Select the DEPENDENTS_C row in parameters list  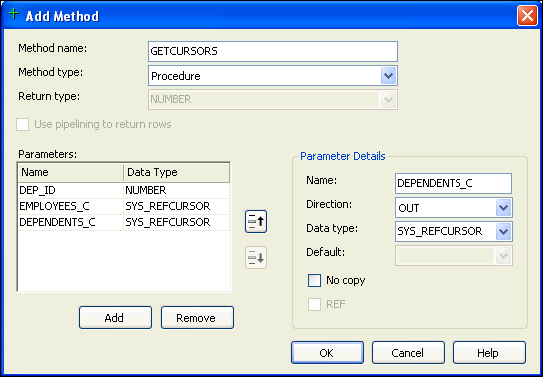124,223
